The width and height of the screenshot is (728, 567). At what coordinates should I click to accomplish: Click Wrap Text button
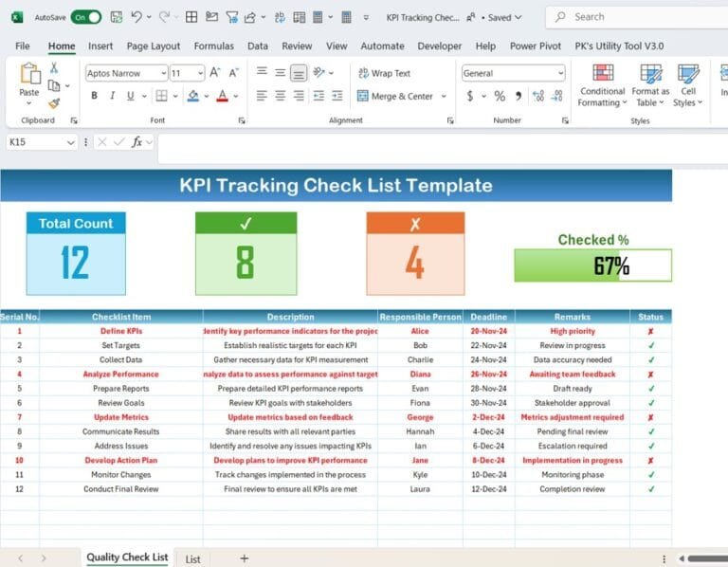(x=385, y=73)
